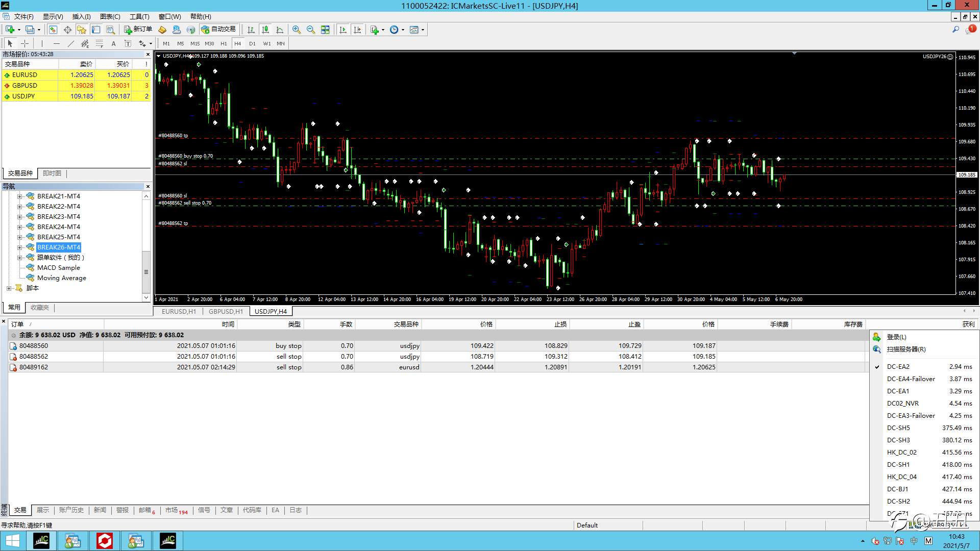This screenshot has height=551, width=980.
Task: Tile chart windows icon
Action: [325, 30]
